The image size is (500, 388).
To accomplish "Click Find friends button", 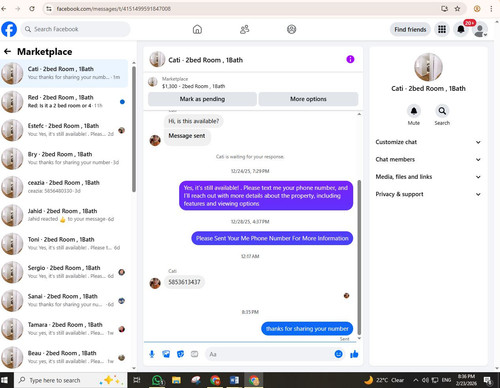I will [410, 29].
